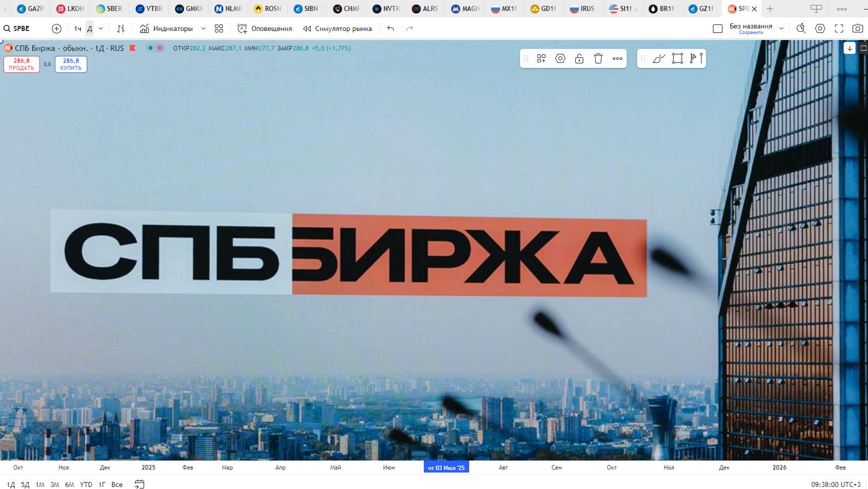Open chart settings hexagon in top toolbar
Image resolution: width=868 pixels, height=489 pixels.
coord(820,28)
